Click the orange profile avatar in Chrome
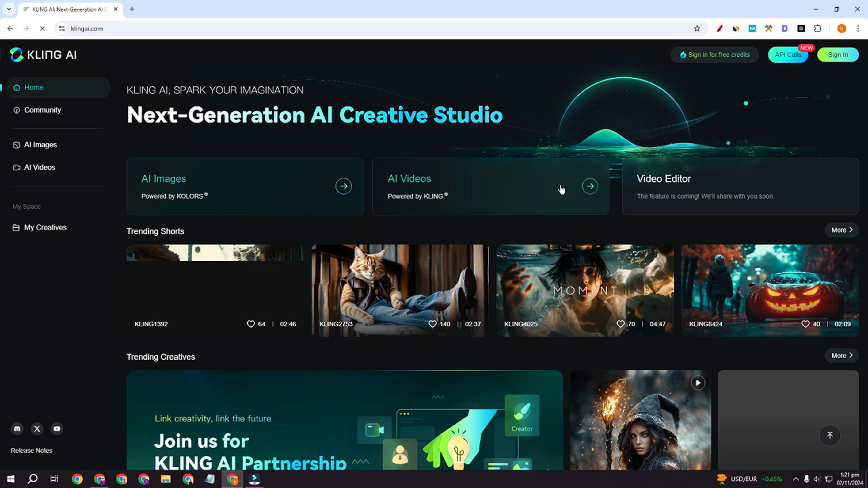The image size is (868, 488). coord(841,28)
